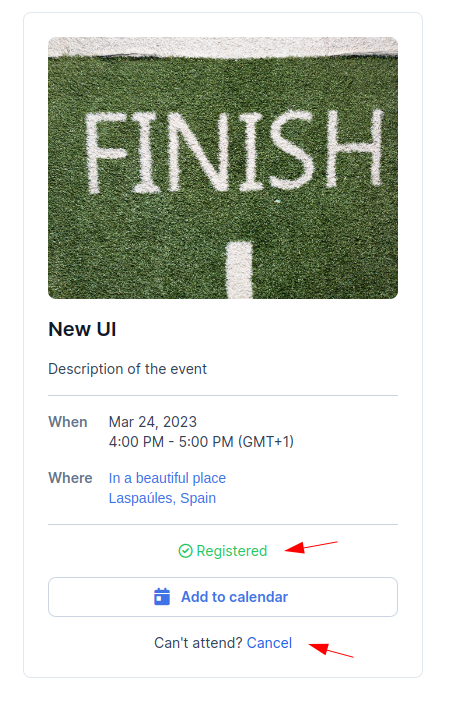The image size is (463, 705).
Task: Click the white line below FINISH in image
Action: pyautogui.click(x=239, y=270)
